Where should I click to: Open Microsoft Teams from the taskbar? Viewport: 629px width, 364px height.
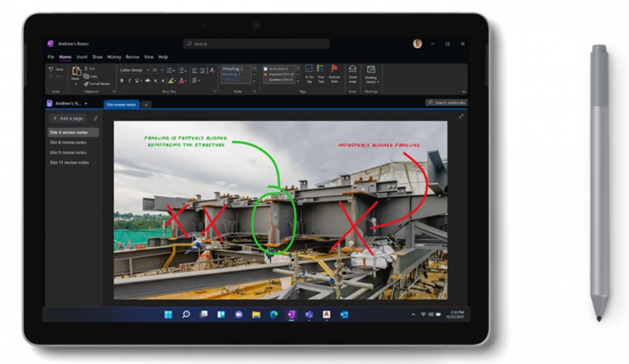click(309, 314)
